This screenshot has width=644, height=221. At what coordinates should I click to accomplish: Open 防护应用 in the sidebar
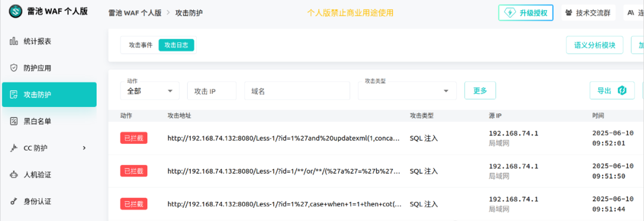(x=49, y=68)
